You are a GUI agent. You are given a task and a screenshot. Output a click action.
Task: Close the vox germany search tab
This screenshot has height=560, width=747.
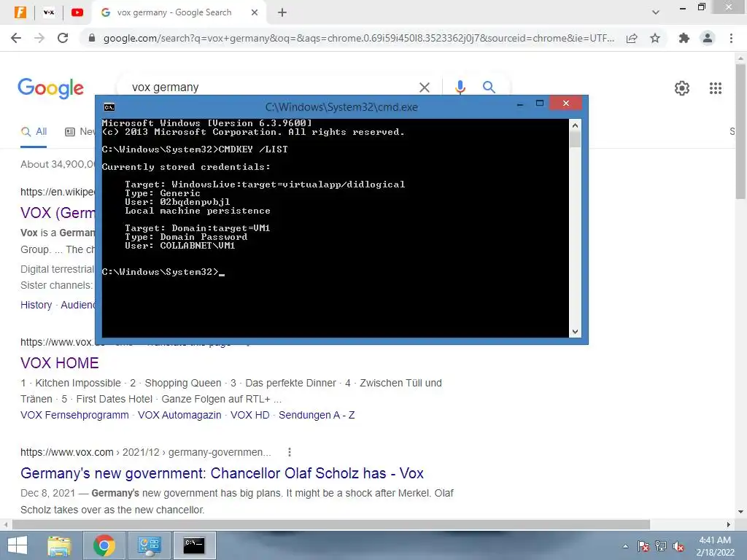point(255,12)
